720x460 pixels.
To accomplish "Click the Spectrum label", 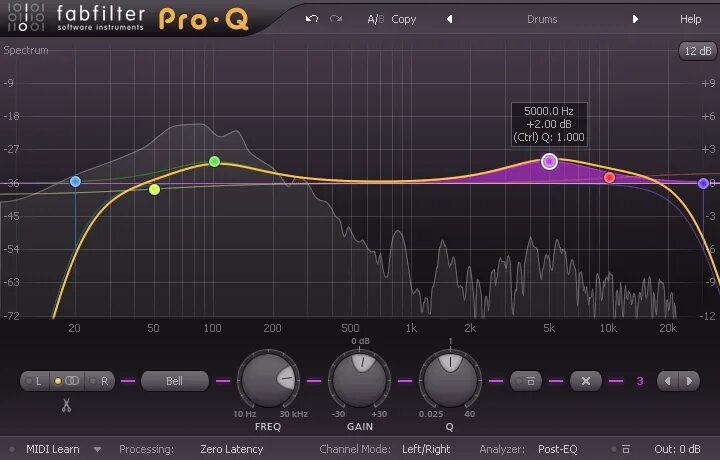I will pyautogui.click(x=26, y=50).
